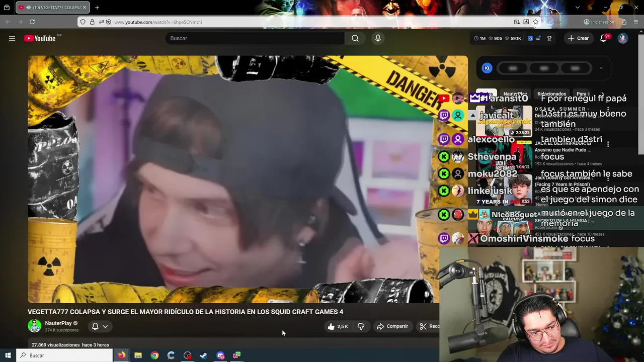Dislike the video with thumbs-down icon
The height and width of the screenshot is (362, 644).
(361, 326)
